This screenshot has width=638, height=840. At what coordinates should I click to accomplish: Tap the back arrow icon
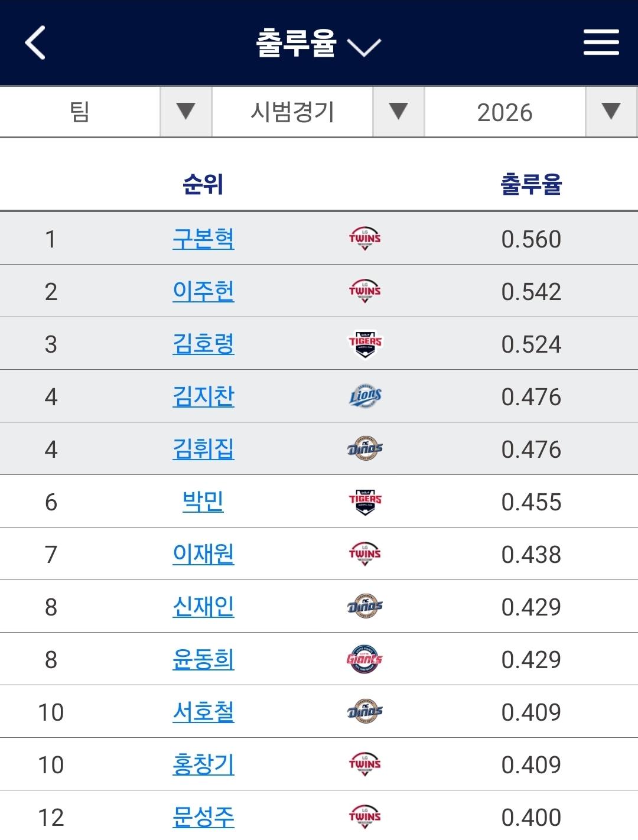point(35,43)
